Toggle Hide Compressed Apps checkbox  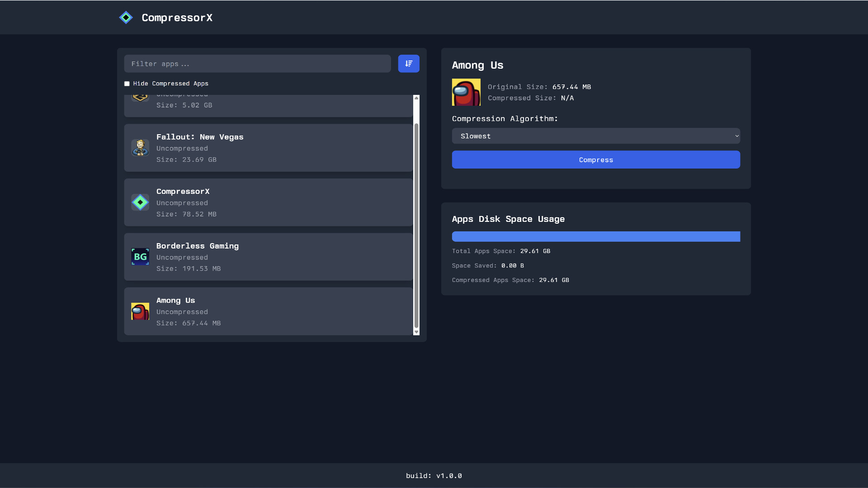(x=127, y=84)
